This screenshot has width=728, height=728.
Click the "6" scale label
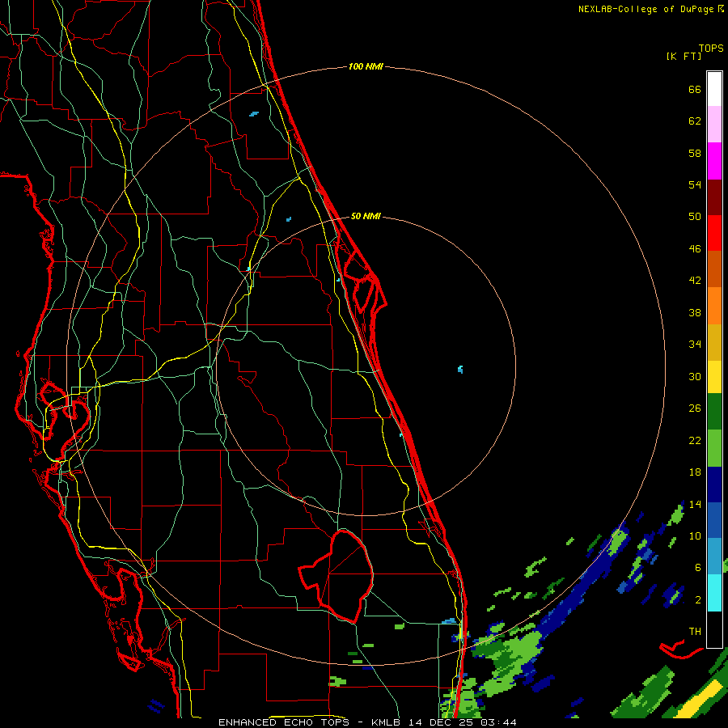pyautogui.click(x=697, y=568)
